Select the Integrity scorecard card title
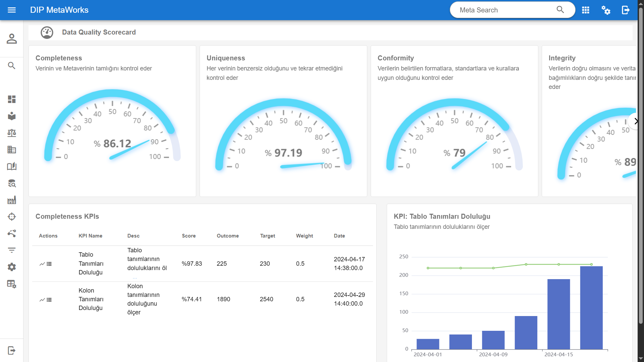 pyautogui.click(x=562, y=58)
